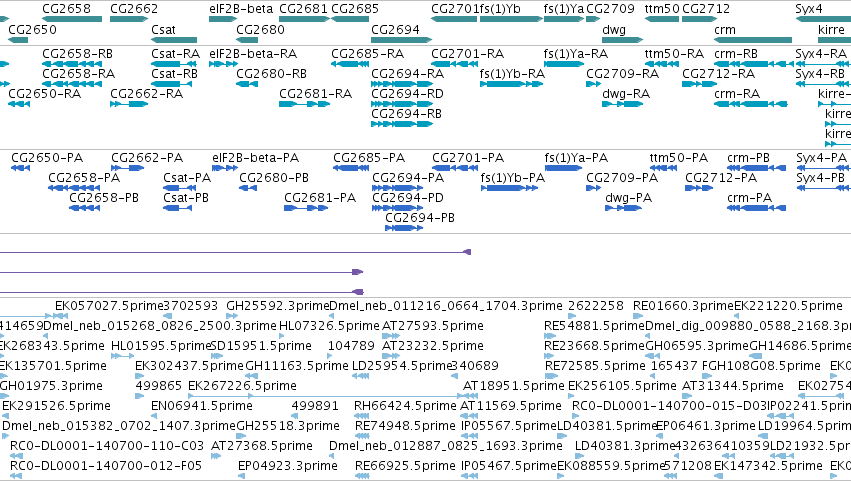Click protein label fs(1)Yb-PA
The width and height of the screenshot is (851, 481).
[x=512, y=178]
